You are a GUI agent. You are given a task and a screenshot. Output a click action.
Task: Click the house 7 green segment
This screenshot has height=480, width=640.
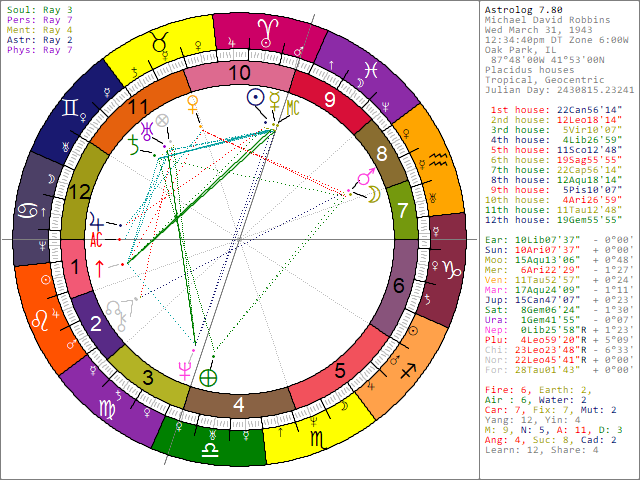click(x=402, y=212)
